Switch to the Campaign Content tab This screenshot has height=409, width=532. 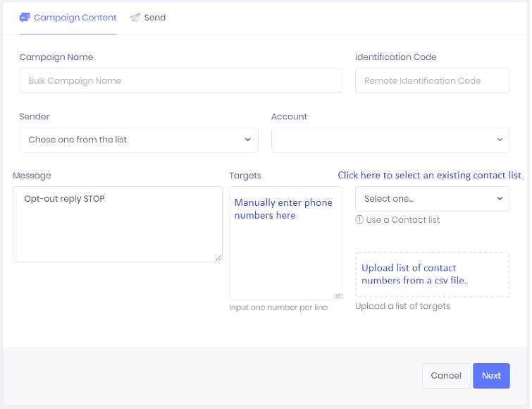tap(75, 18)
